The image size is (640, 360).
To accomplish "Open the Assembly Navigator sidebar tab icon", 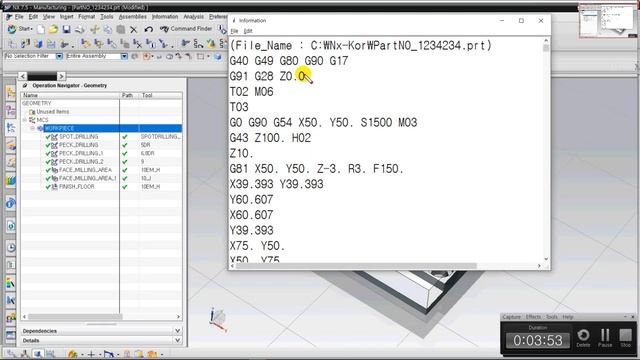I will tap(11, 93).
